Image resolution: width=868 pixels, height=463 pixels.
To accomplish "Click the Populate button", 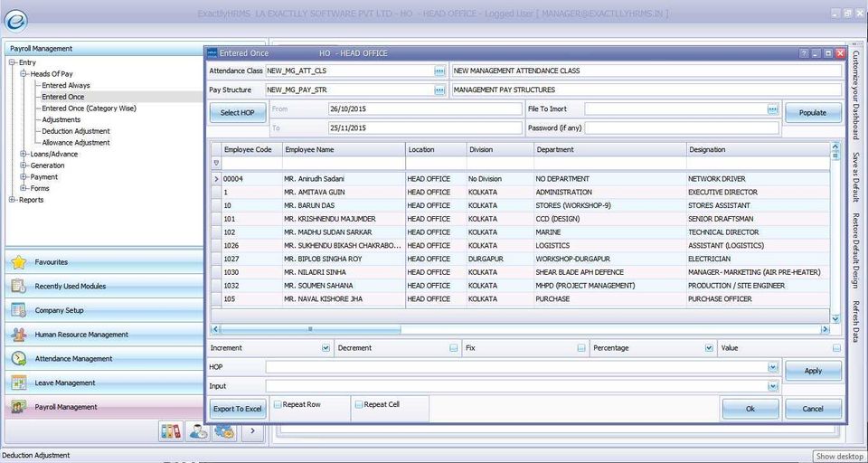I will (x=813, y=113).
